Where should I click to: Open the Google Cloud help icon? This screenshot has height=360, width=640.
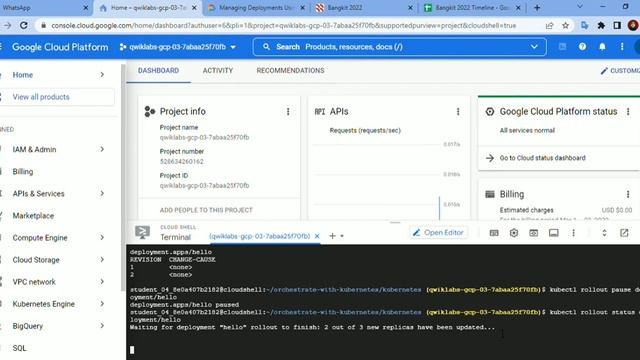[582, 47]
